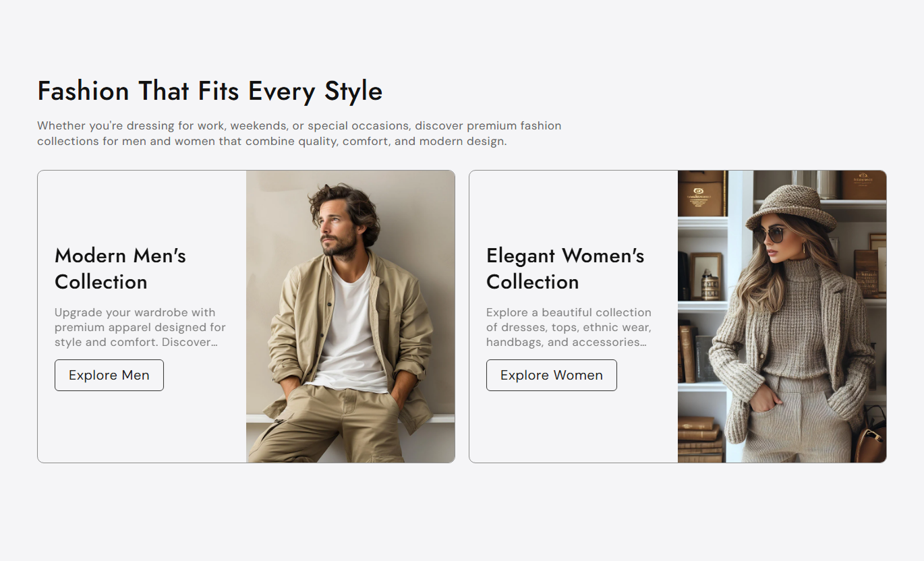The width and height of the screenshot is (924, 561).
Task: Click the paragraph starting "Whether you're dressing for work"
Action: [x=299, y=134]
